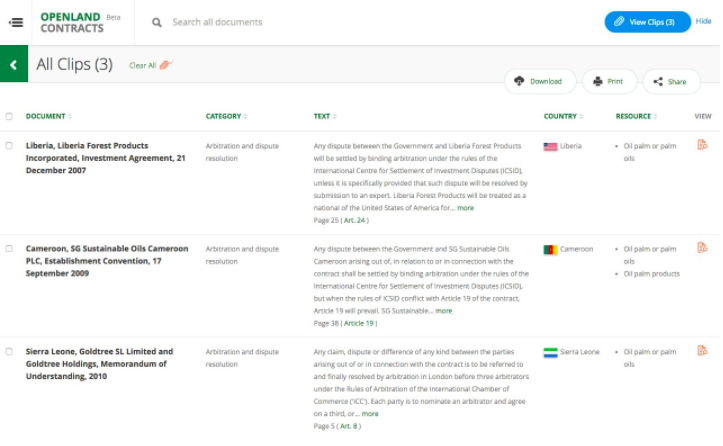Open the Art. 24 page link

(x=354, y=220)
